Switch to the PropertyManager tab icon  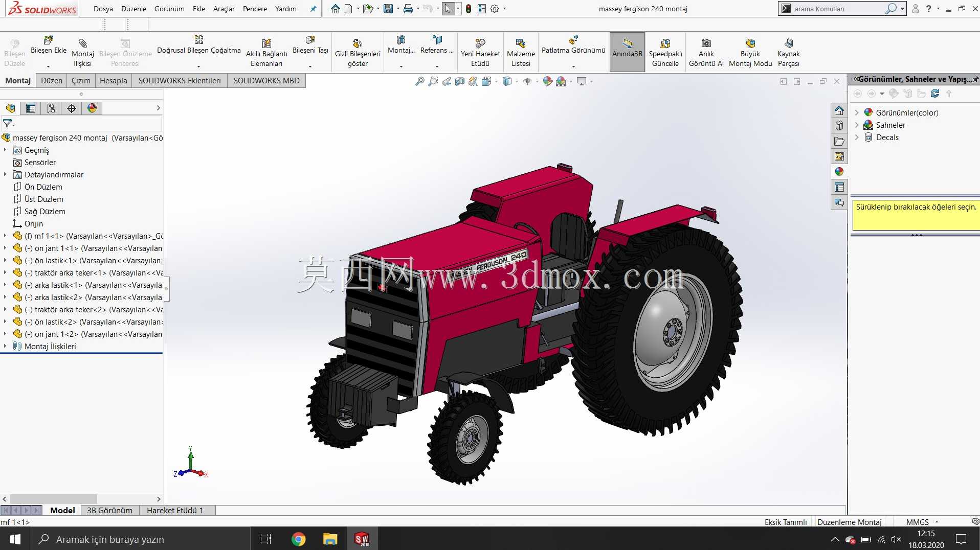(31, 108)
